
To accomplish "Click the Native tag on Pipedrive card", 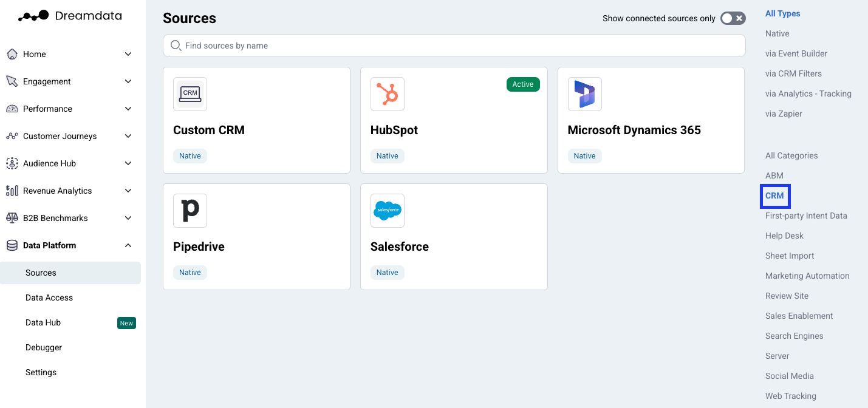I will [190, 273].
